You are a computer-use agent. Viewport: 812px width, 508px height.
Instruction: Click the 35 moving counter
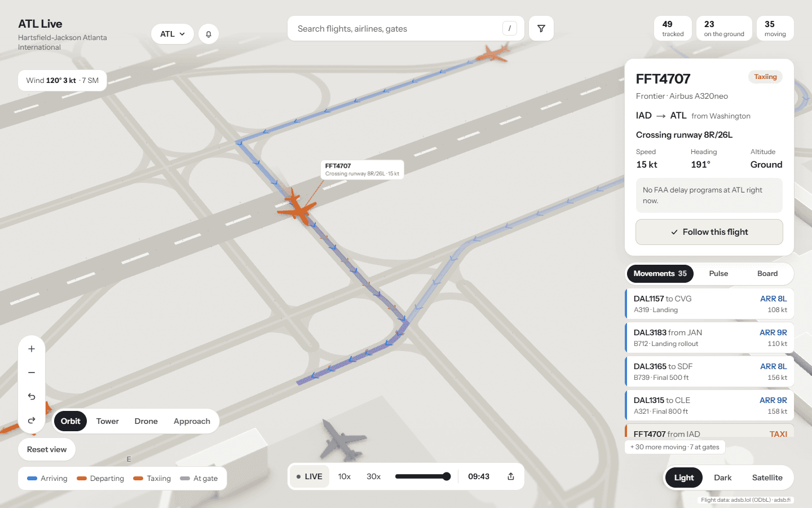[775, 28]
